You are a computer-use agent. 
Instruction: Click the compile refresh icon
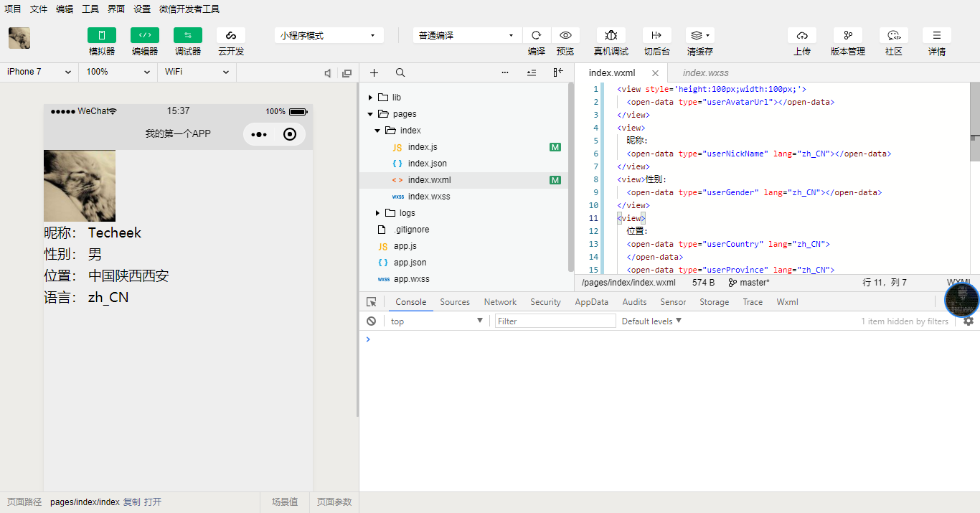pos(536,35)
